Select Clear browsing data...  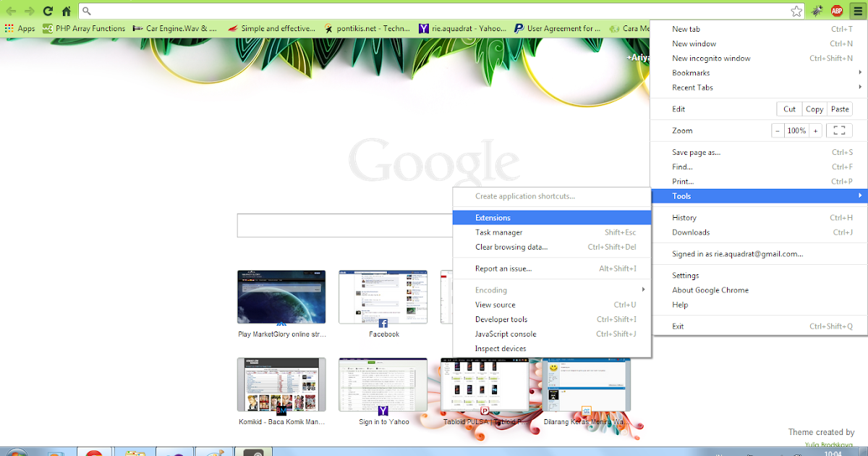(552, 247)
